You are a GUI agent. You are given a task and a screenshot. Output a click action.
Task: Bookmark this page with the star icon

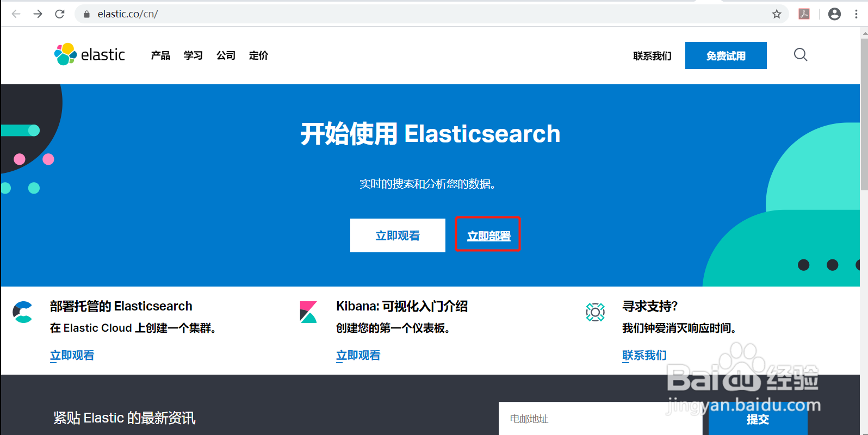coord(777,14)
